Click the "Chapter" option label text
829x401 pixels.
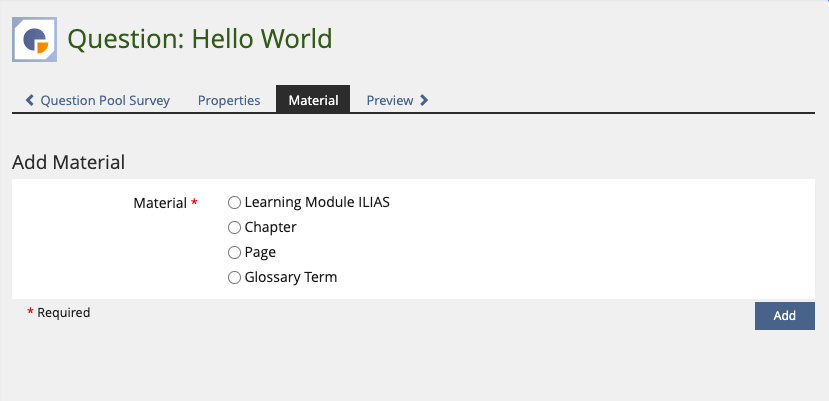click(270, 227)
